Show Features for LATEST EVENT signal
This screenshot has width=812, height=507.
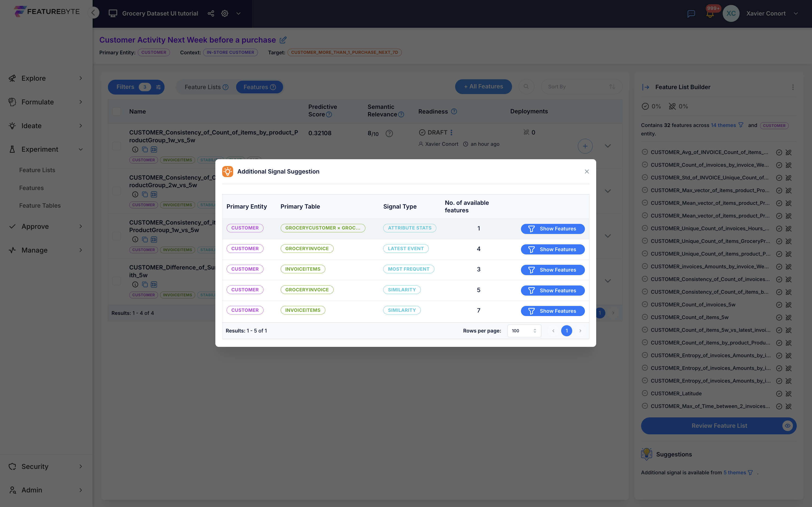coord(552,249)
